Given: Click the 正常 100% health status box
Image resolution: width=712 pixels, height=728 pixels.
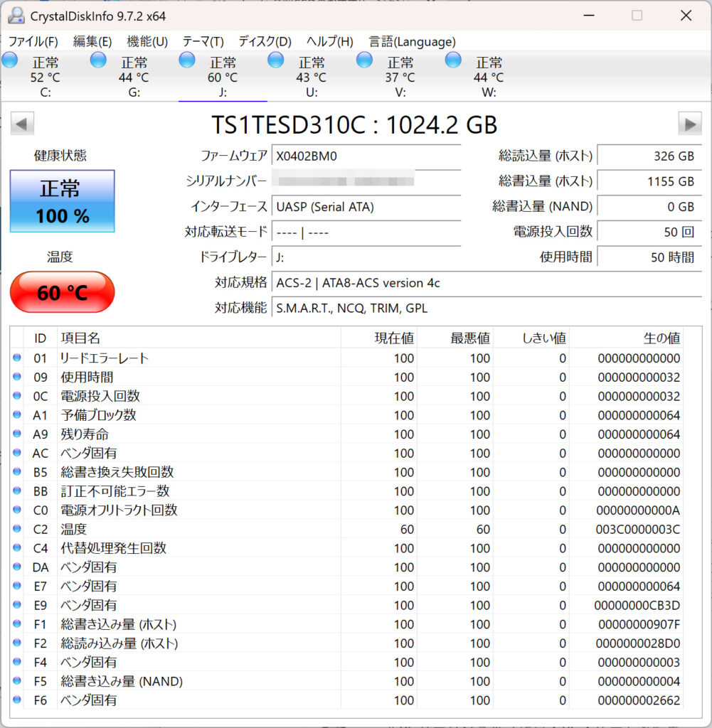Looking at the screenshot, I should (x=62, y=201).
